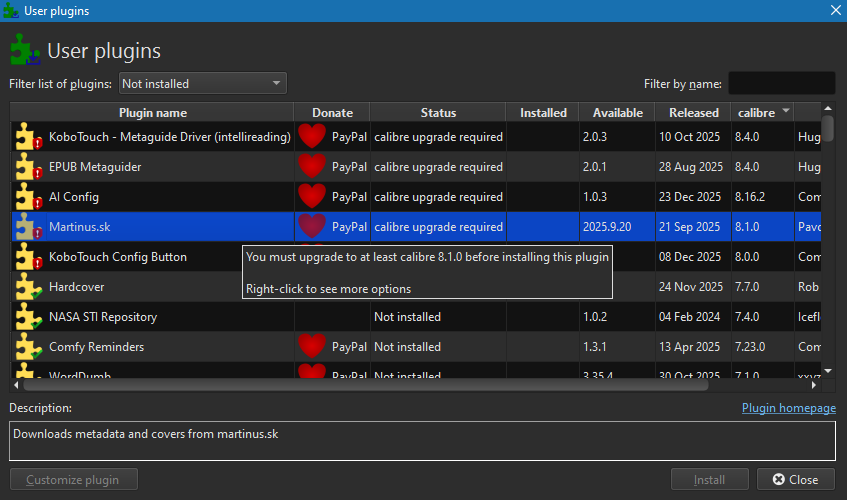The image size is (847, 500).
Task: Click release date 04 Feb 2024
Action: [689, 317]
